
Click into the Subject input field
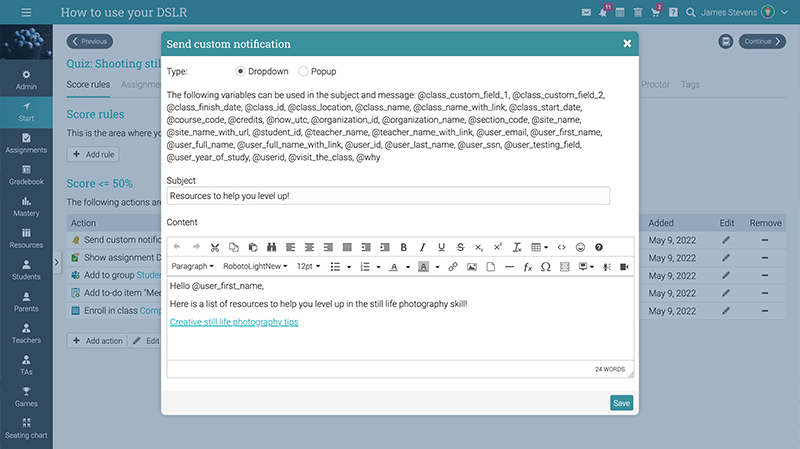coord(388,196)
